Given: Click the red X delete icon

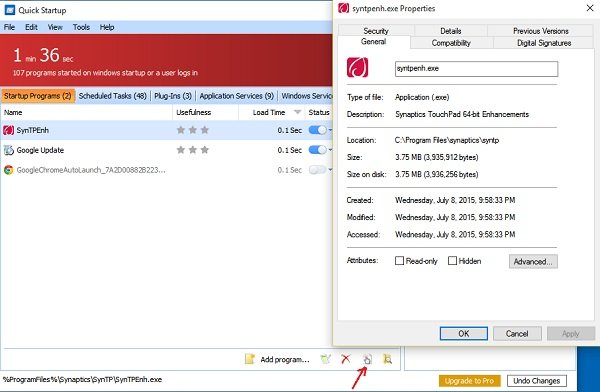Looking at the screenshot, I should click(346, 359).
